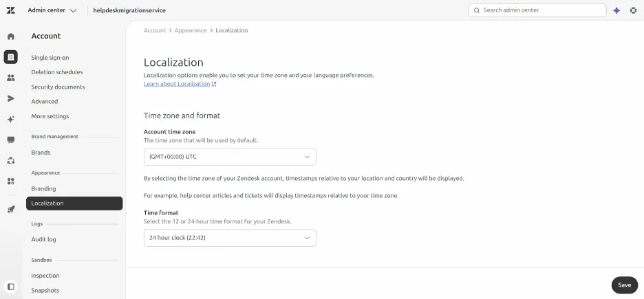This screenshot has height=299, width=644.
Task: Open Advanced account settings
Action: tap(44, 101)
